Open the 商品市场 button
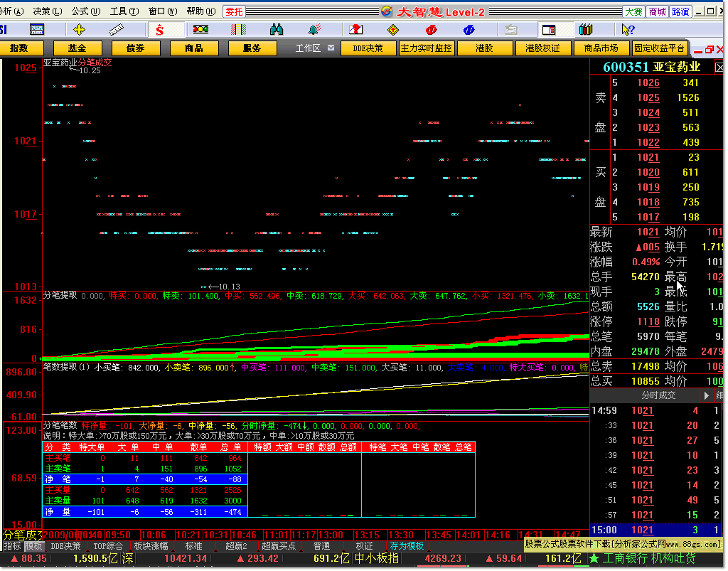728x571 pixels. [x=601, y=48]
